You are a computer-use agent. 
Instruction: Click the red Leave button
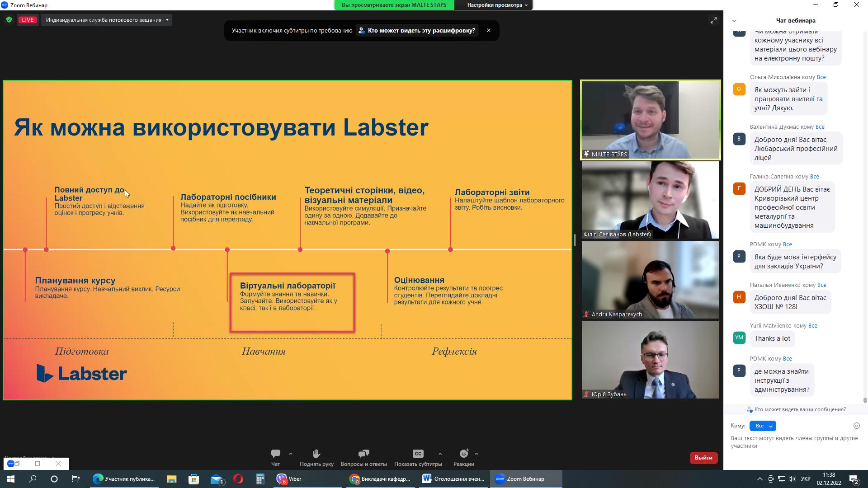point(703,458)
